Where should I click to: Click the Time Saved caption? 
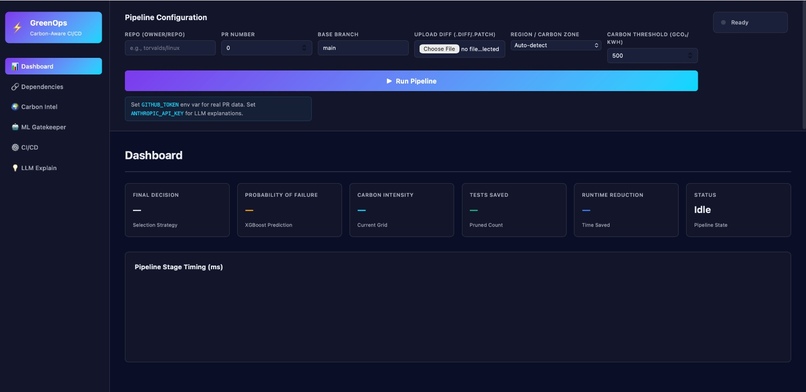(596, 225)
